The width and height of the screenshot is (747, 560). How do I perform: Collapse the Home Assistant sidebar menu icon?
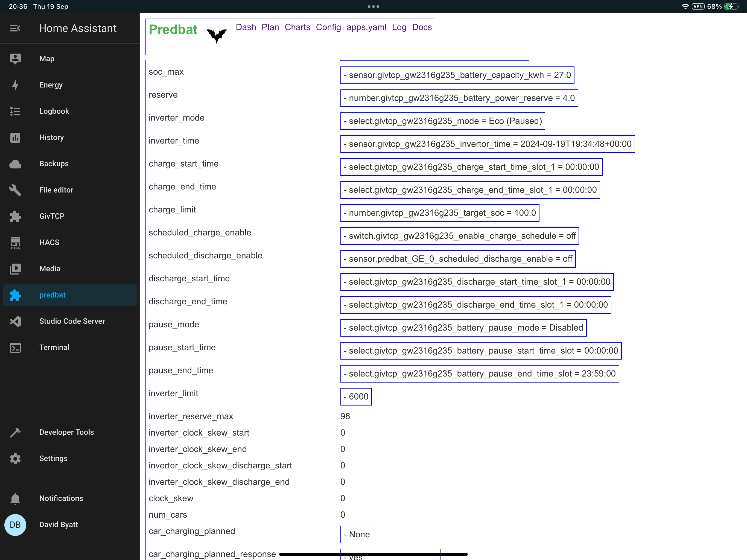click(15, 28)
